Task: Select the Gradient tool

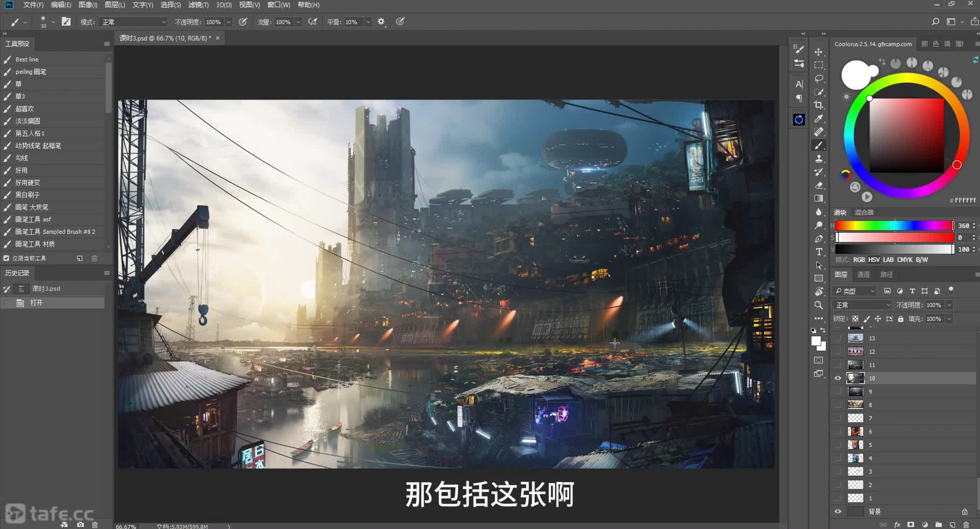Action: coord(818,198)
